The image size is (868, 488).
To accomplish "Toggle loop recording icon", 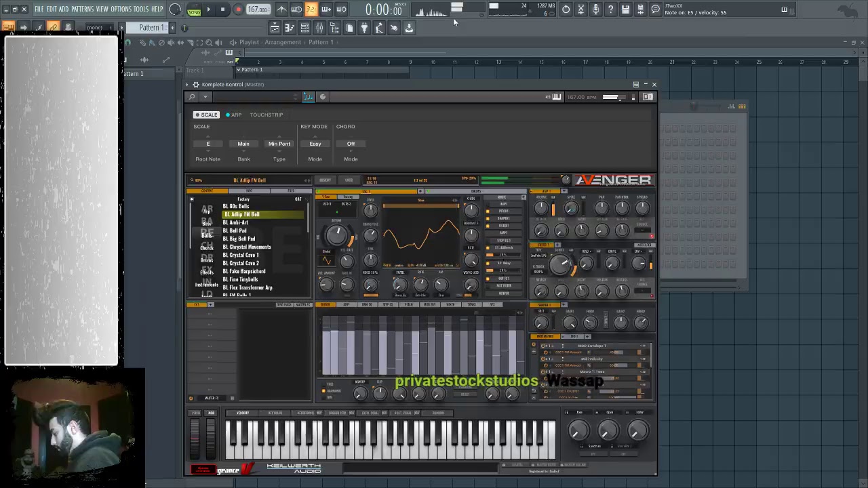I will [x=340, y=9].
